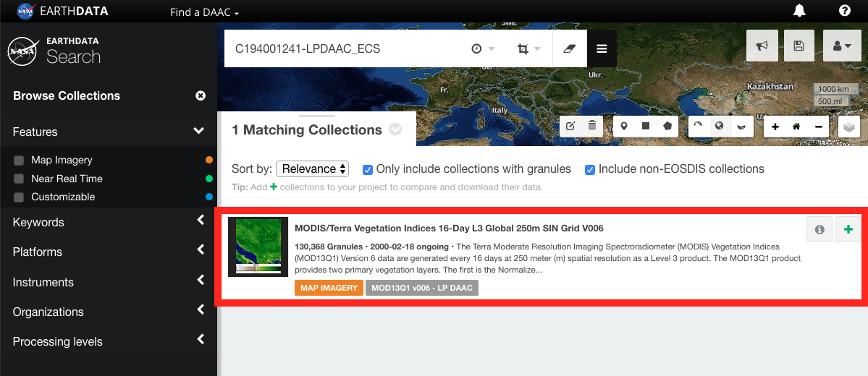868x376 pixels.
Task: Close the Browse Collections panel
Action: pyautogui.click(x=201, y=95)
